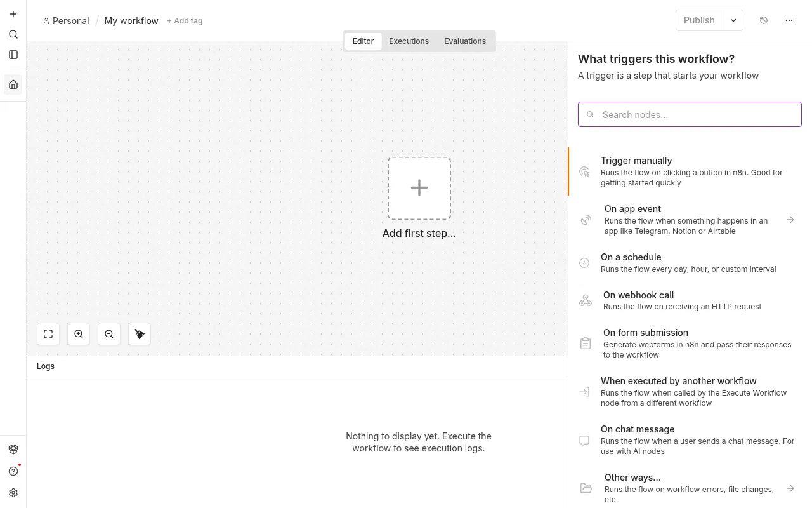Screen dimensions: 812x508
Task: Select Trigger manually option
Action: point(690,171)
